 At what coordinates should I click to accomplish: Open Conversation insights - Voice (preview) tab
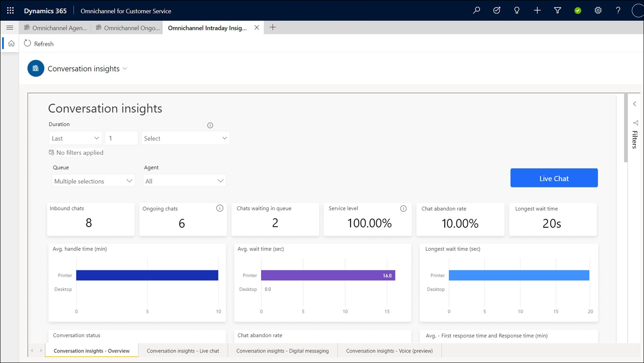point(389,351)
